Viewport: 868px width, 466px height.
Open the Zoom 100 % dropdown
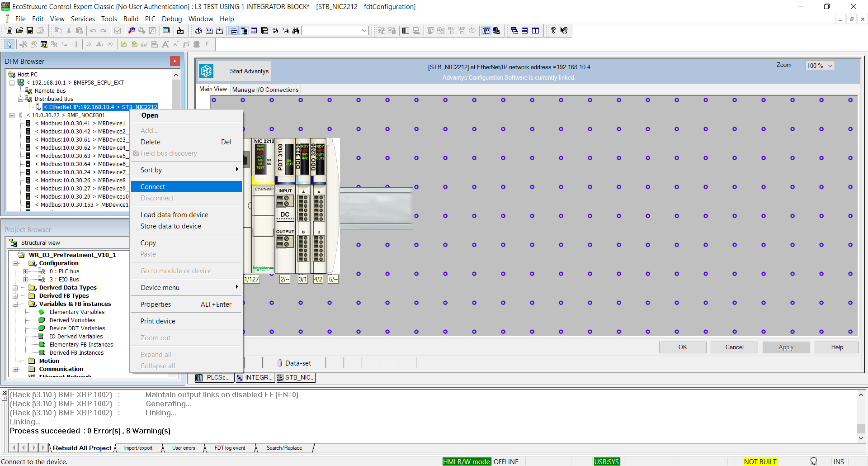(830, 66)
